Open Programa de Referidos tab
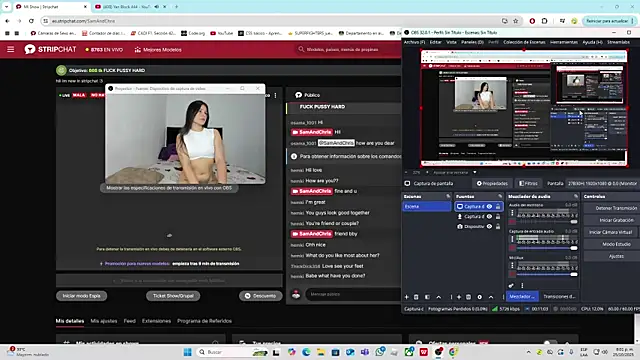 [x=204, y=321]
